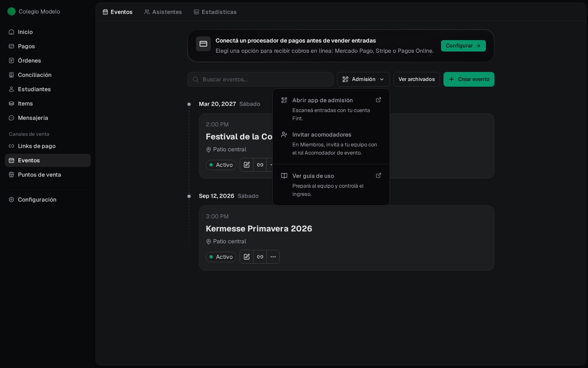Choose Invitar acomodadores menu entry
Image resolution: width=588 pixels, height=368 pixels.
pyautogui.click(x=331, y=143)
